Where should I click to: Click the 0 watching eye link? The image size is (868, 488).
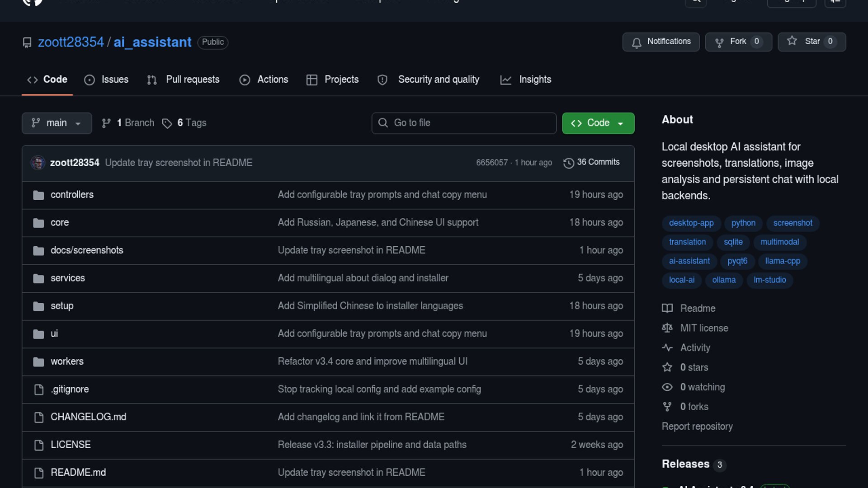click(x=702, y=387)
